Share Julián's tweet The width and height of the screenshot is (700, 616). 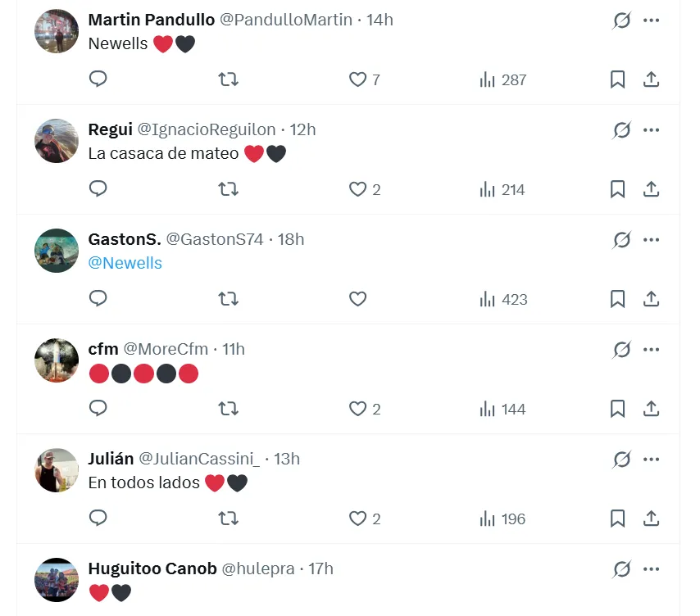click(x=651, y=519)
